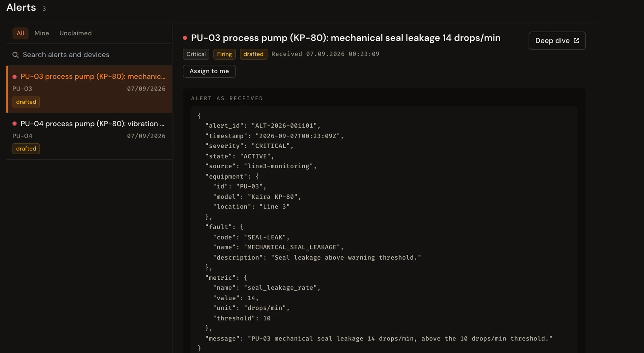Click the code SEAL-LEAK line

[x=251, y=237]
